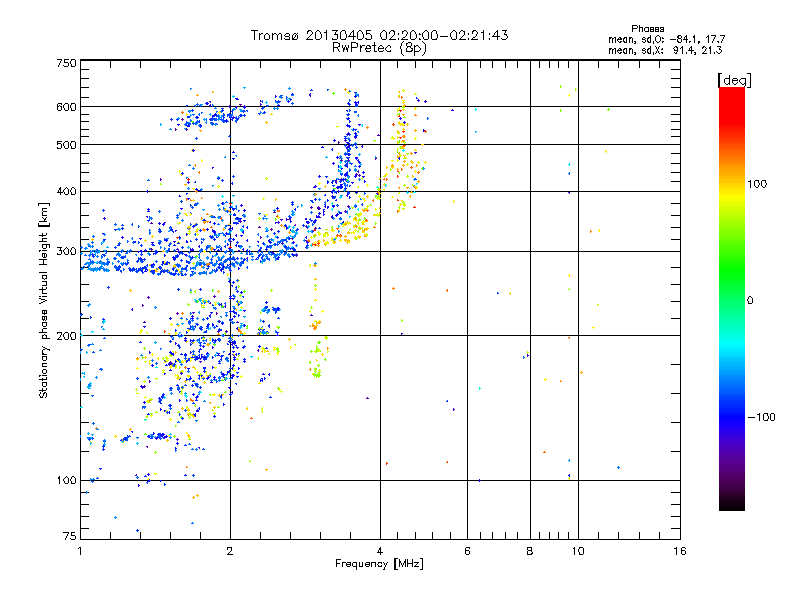800x600 pixels.
Task: Click the height-axis tick label '100'
Action: pyautogui.click(x=66, y=481)
